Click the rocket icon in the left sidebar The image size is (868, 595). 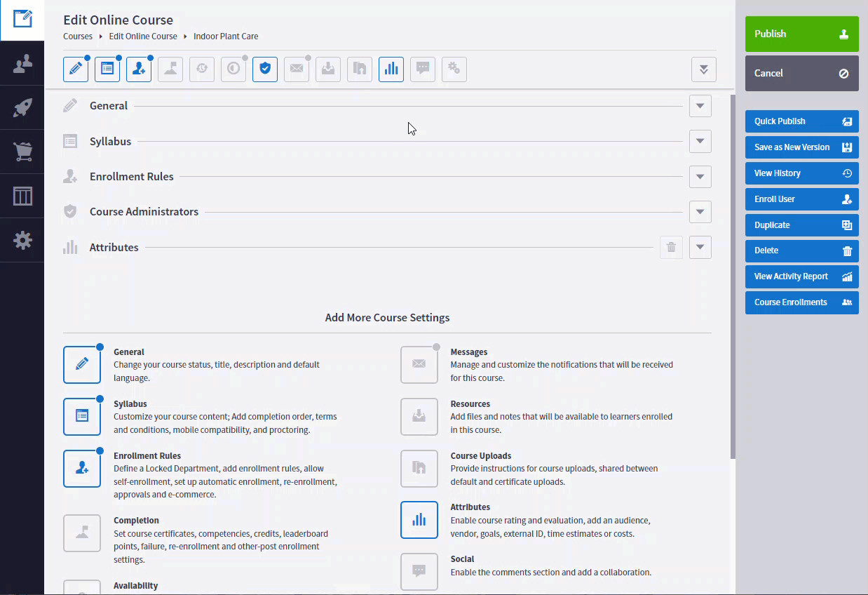coord(22,108)
